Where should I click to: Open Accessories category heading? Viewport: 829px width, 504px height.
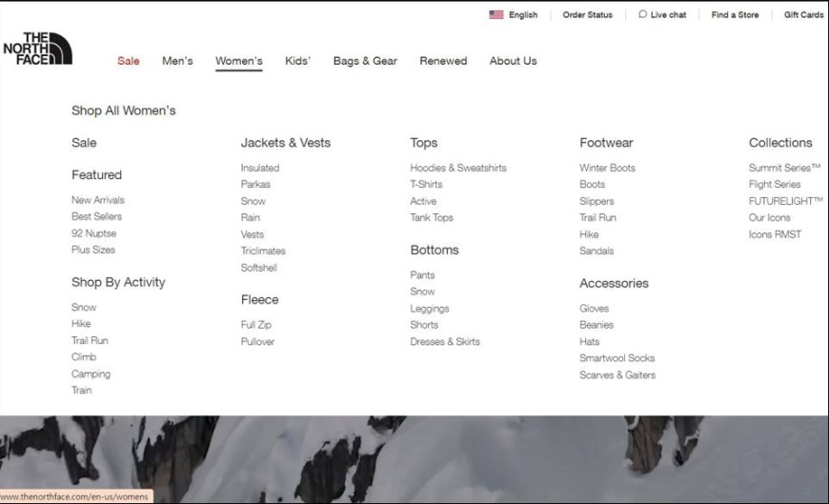pyautogui.click(x=614, y=284)
